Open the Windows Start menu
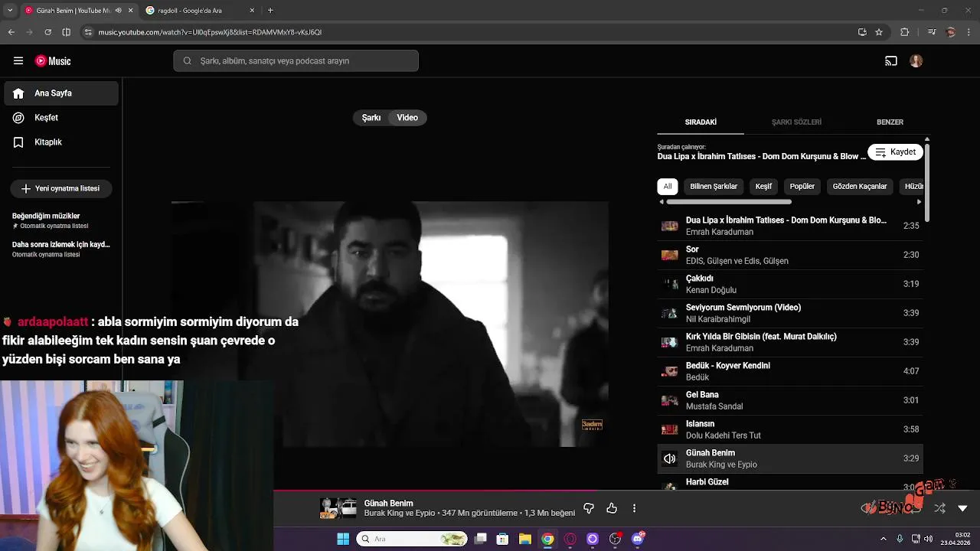The image size is (980, 551). pyautogui.click(x=343, y=539)
